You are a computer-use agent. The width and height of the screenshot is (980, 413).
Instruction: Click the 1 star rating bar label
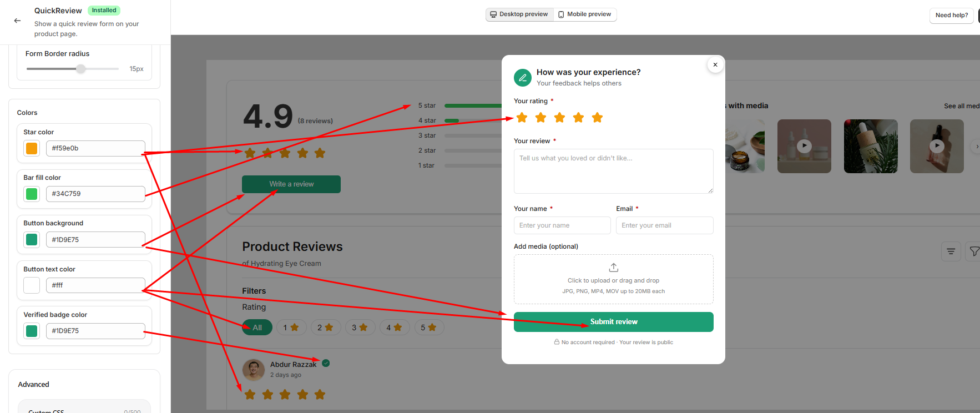click(x=426, y=165)
